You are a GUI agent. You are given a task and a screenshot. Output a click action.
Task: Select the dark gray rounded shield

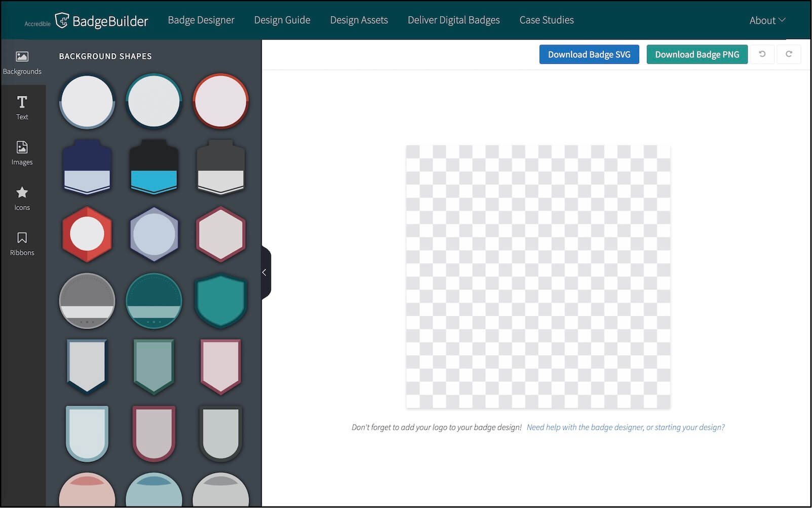point(221,434)
